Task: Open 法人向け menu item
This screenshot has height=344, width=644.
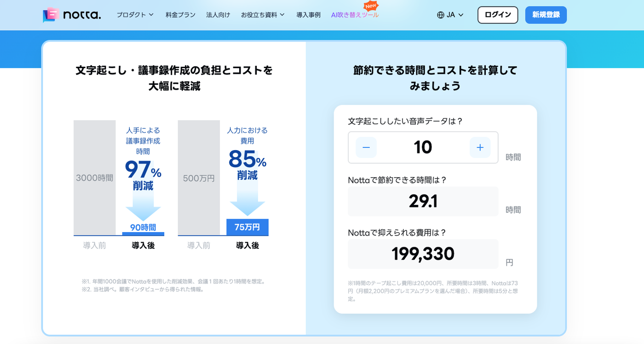Action: [218, 15]
